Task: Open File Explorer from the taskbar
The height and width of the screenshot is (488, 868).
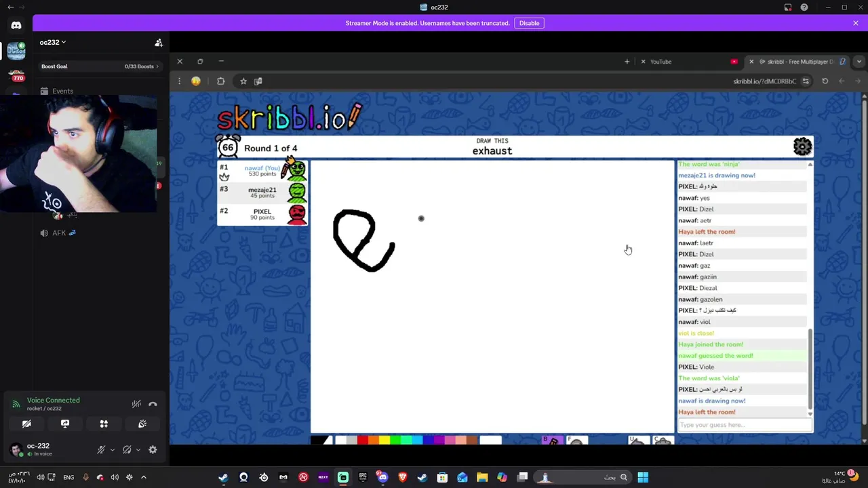Action: click(x=482, y=477)
